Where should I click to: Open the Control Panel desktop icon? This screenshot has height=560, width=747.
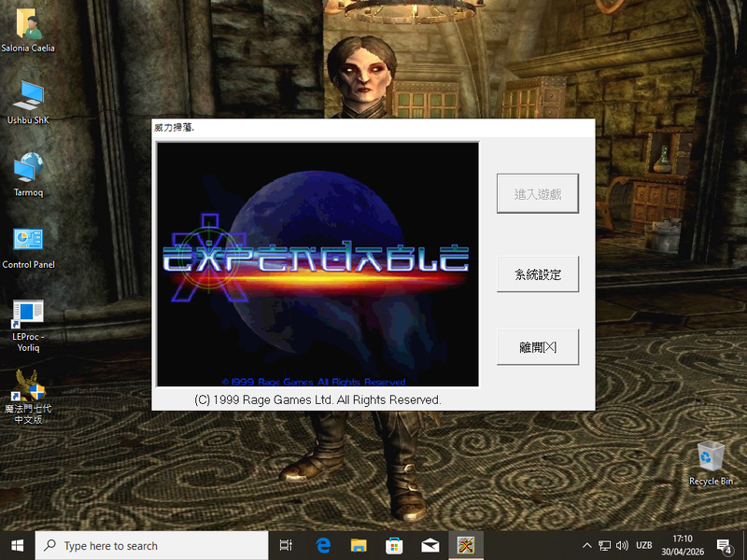click(x=28, y=246)
